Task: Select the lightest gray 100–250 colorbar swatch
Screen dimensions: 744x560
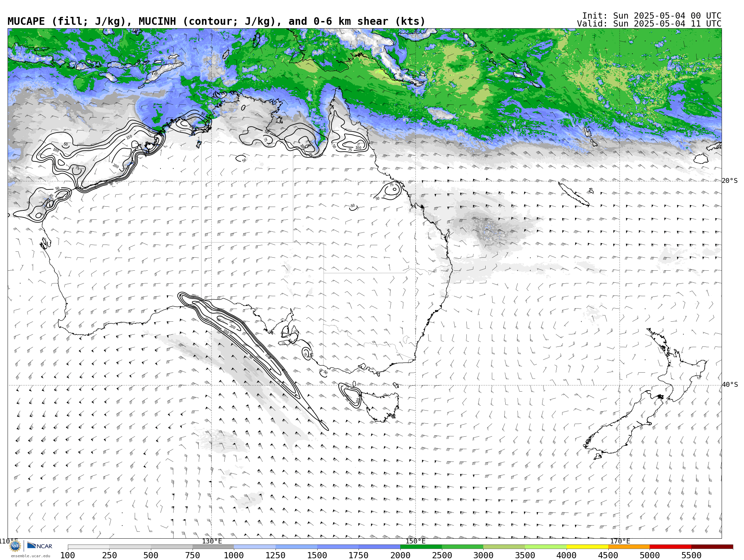Action: [89, 547]
